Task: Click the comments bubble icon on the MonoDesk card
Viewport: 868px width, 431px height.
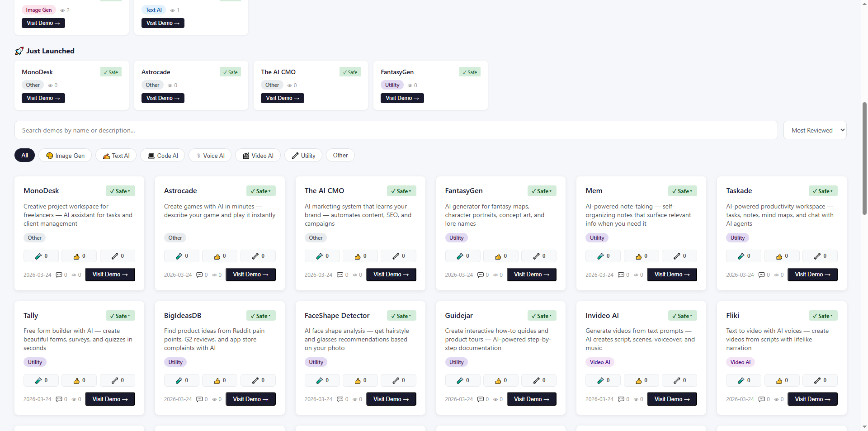Action: (59, 275)
